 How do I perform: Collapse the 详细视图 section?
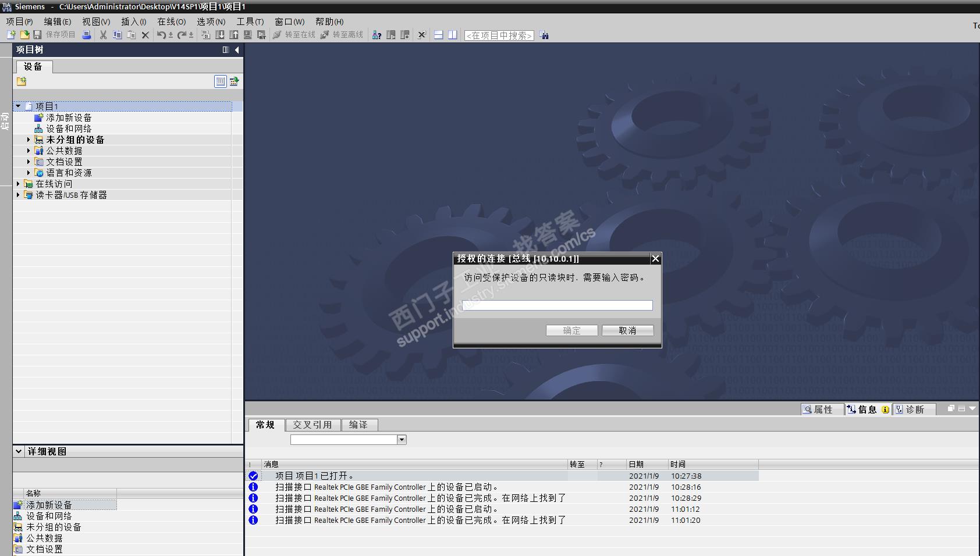pos(19,451)
